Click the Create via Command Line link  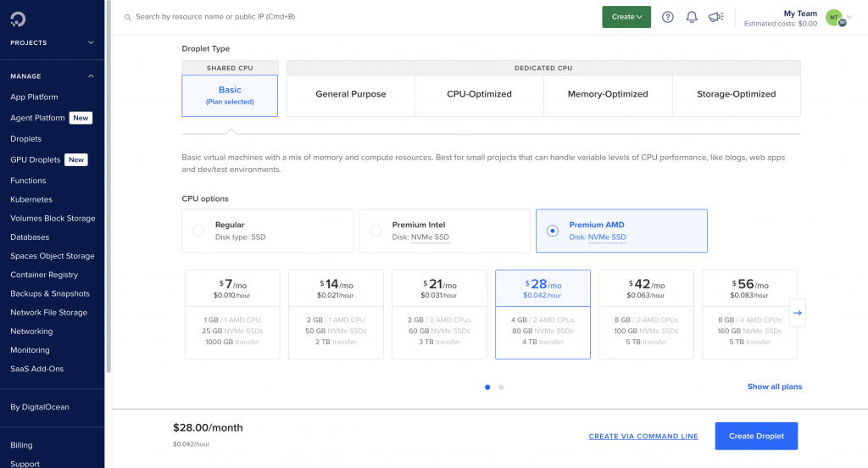[643, 437]
